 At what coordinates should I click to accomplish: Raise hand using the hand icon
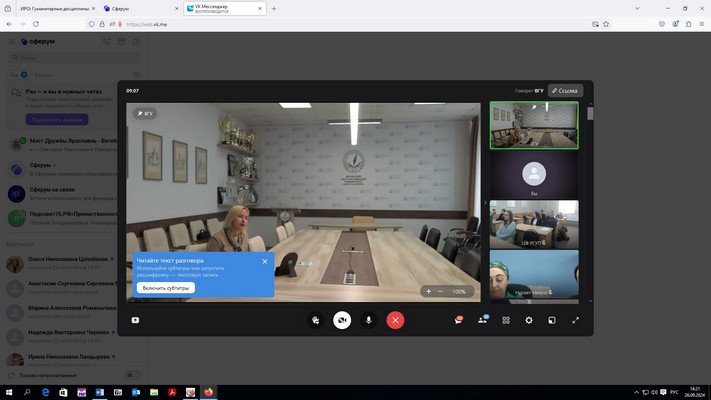coord(316,320)
